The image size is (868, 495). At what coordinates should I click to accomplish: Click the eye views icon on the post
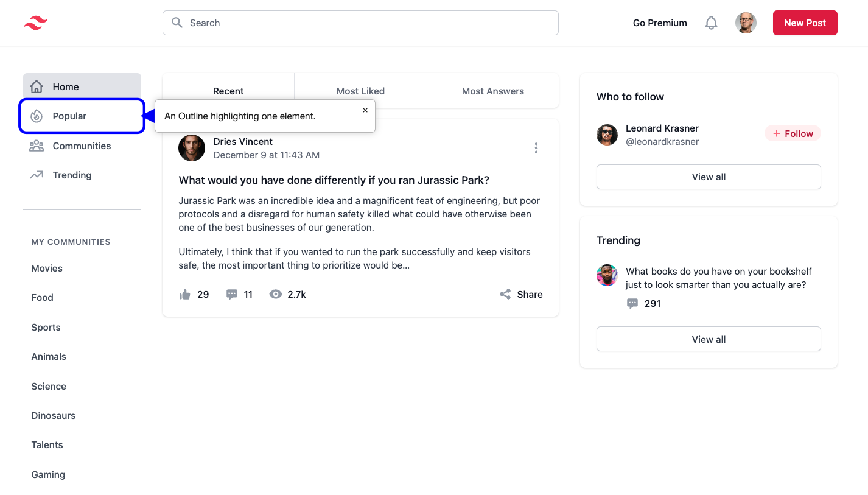pyautogui.click(x=276, y=295)
